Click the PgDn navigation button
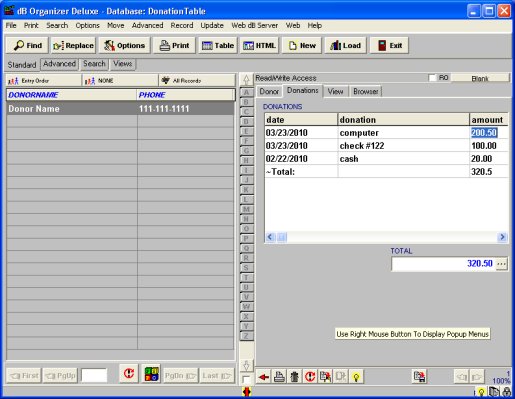The image size is (515, 399). point(180,376)
